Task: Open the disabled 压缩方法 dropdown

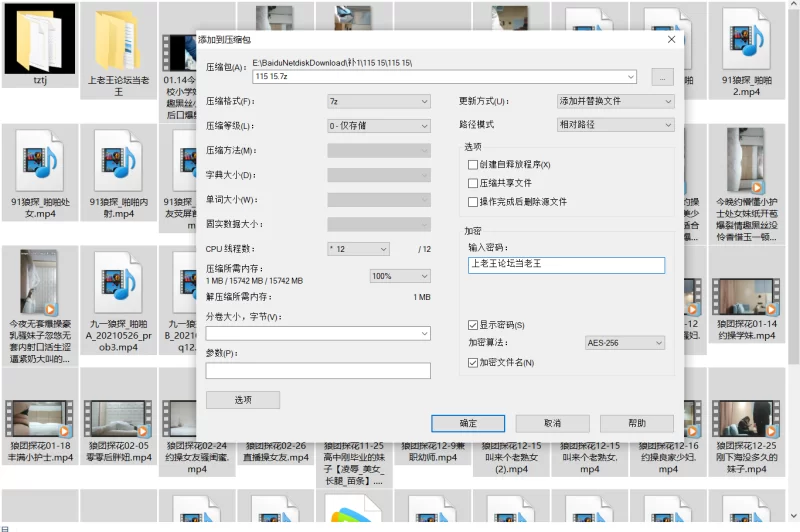Action: point(379,150)
